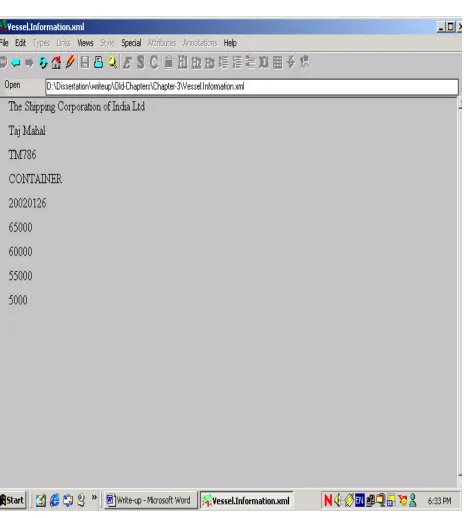Apply Heading 2 with the H2 icon

196,63
